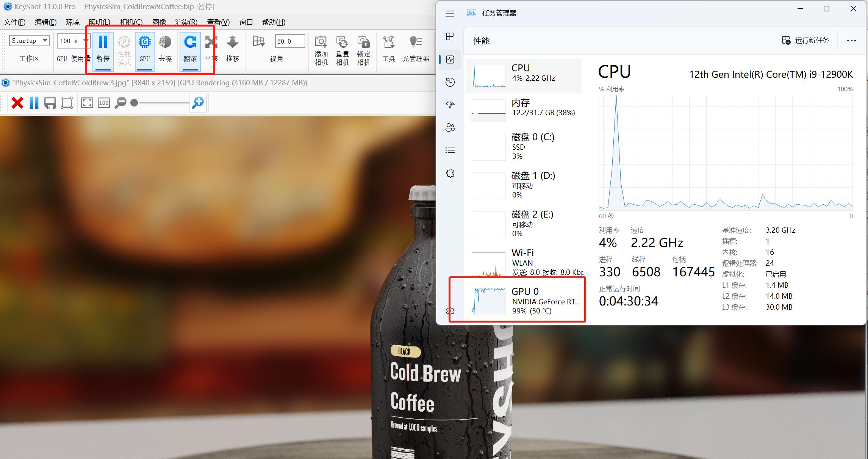
Task: Open the GPU usage percentage dropdown
Action: point(71,41)
